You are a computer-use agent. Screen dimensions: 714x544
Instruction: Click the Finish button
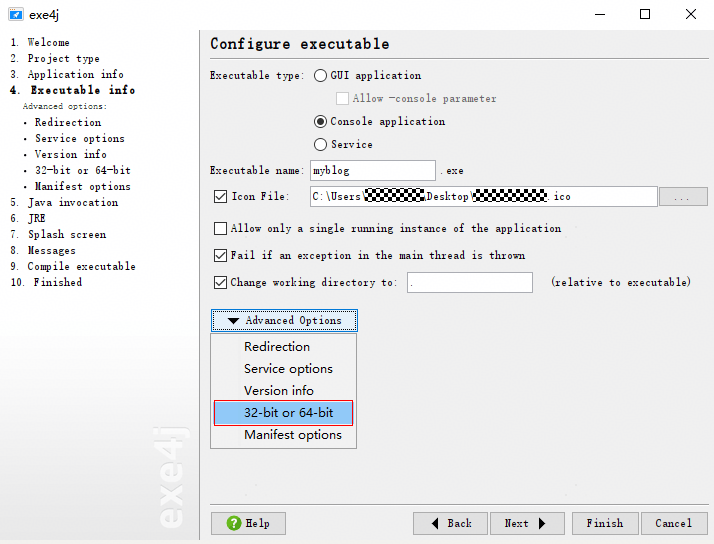click(x=606, y=524)
